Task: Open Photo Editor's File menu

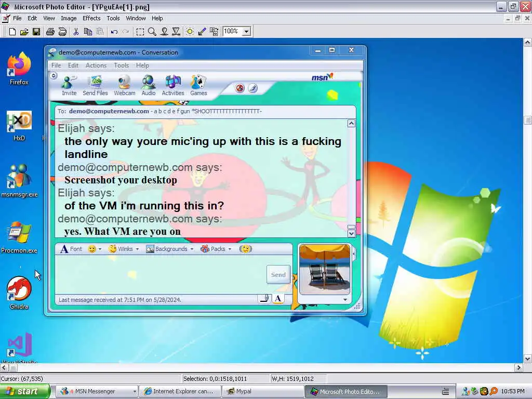Action: (17, 18)
